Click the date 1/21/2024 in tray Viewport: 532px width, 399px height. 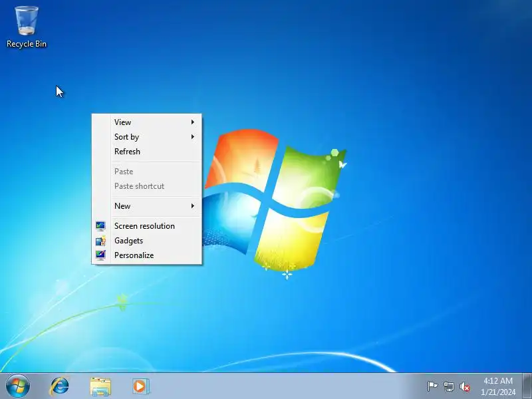pyautogui.click(x=497, y=392)
